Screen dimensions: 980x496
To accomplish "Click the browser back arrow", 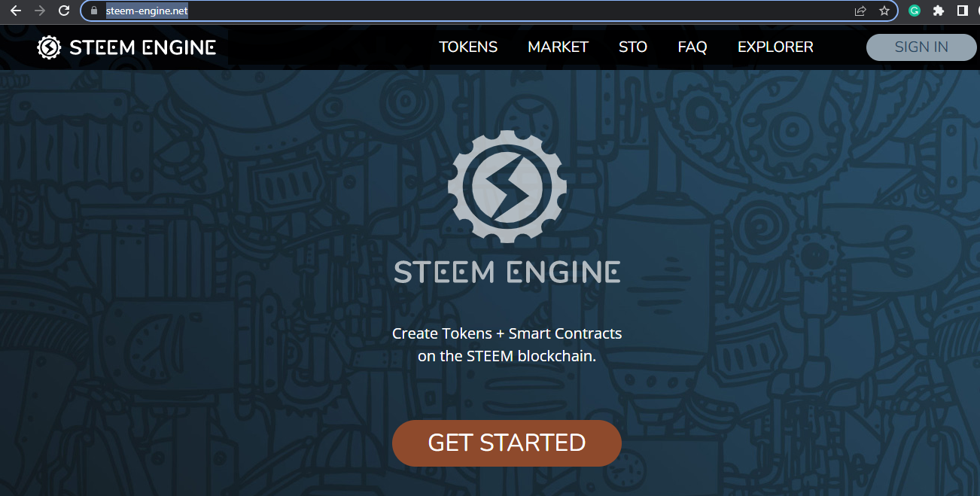I will pos(15,11).
